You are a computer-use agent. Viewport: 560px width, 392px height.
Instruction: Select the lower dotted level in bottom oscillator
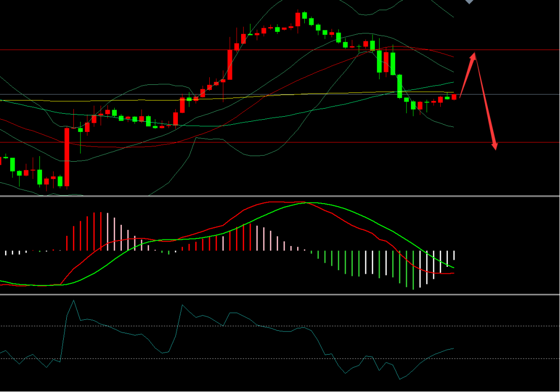pos(280,359)
